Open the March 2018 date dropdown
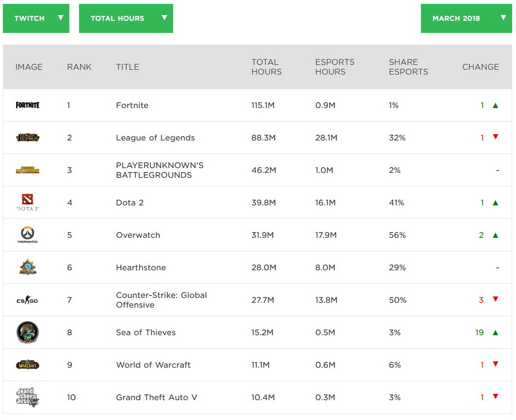This screenshot has height=420, width=516. 466,18
